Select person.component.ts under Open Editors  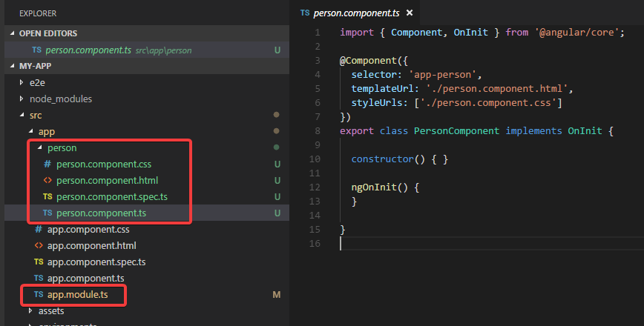pyautogui.click(x=88, y=50)
